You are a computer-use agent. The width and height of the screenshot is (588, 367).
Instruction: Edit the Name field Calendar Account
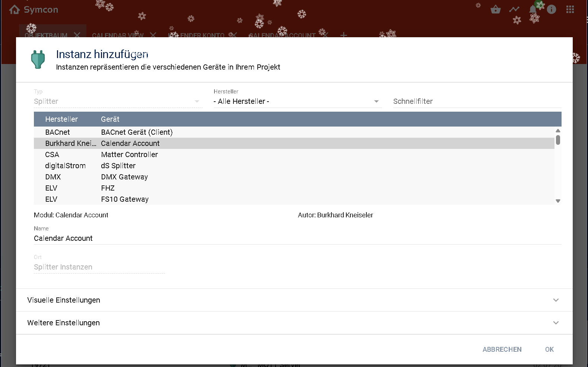(298, 238)
